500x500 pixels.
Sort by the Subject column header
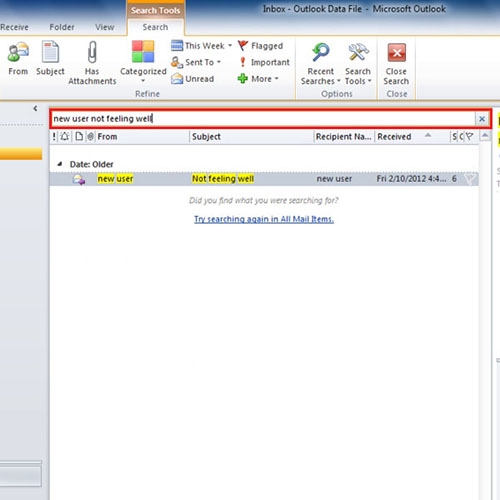[x=206, y=136]
